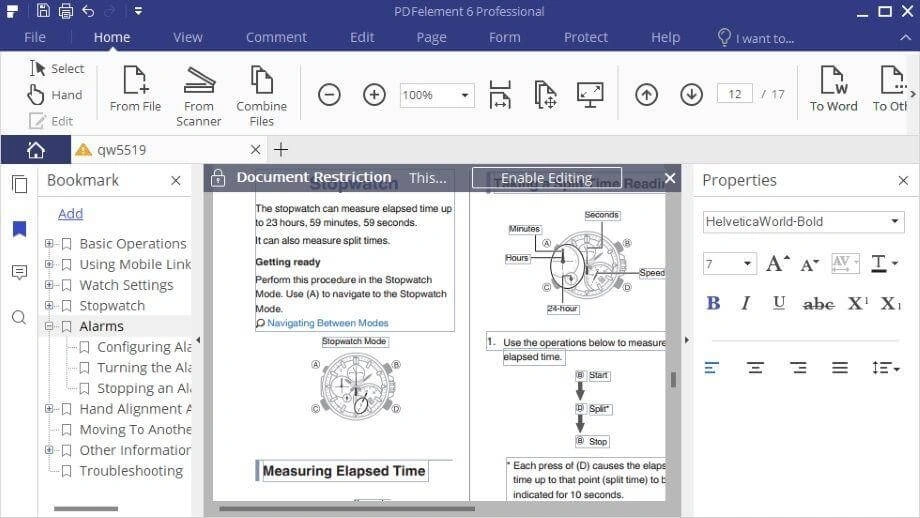
Task: Select center text alignment
Action: (755, 368)
